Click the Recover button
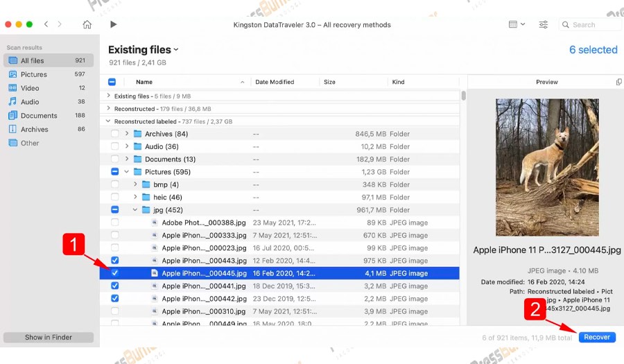 point(596,337)
